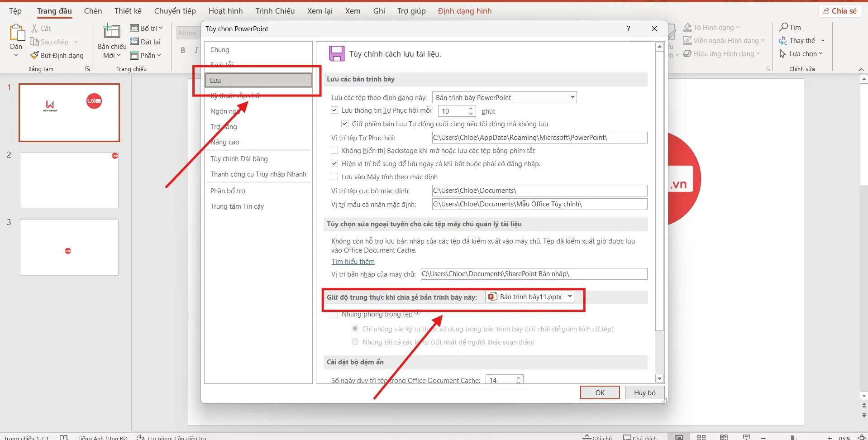Screen dimensions: 868x440
Task: Click the Sao chép (Copy) icon
Action: pos(34,42)
